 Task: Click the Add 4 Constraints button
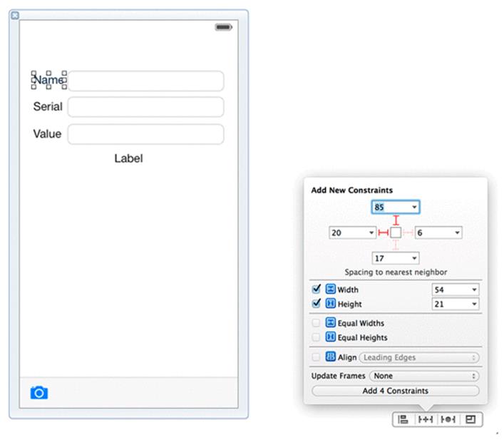coord(396,391)
